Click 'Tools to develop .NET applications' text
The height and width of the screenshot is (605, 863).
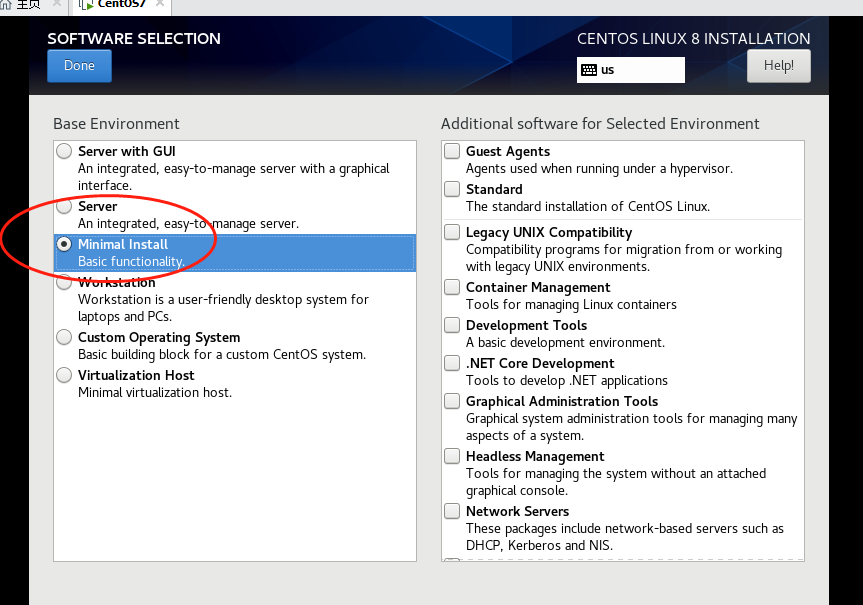[567, 380]
